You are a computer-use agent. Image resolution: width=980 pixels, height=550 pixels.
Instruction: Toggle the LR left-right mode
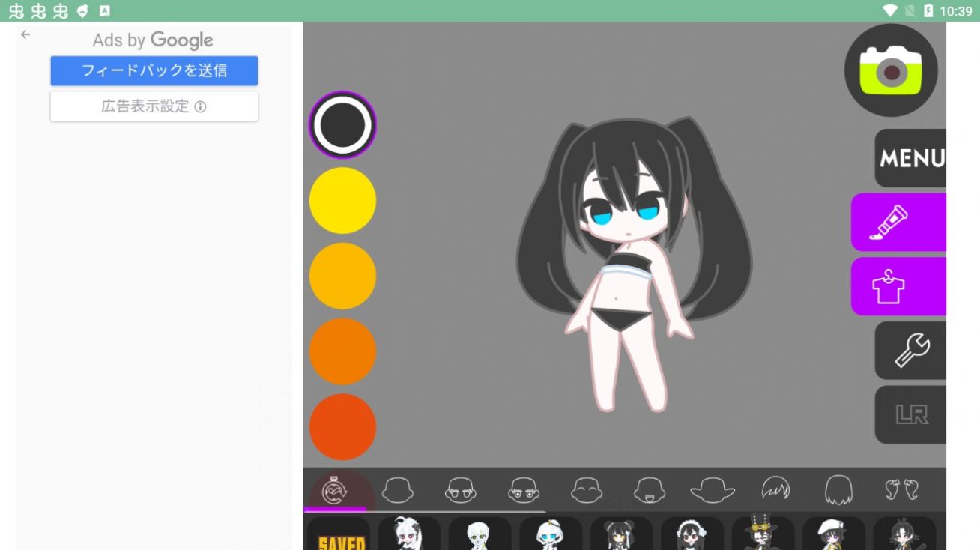(910, 414)
